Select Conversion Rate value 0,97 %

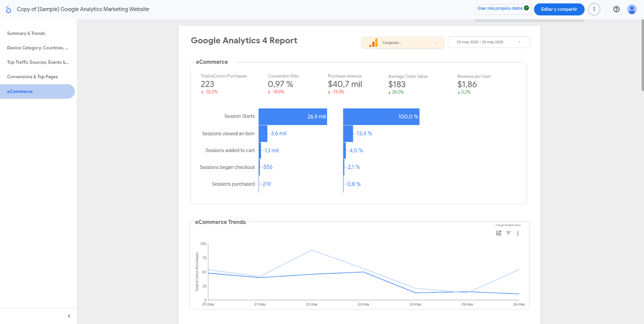pos(281,84)
